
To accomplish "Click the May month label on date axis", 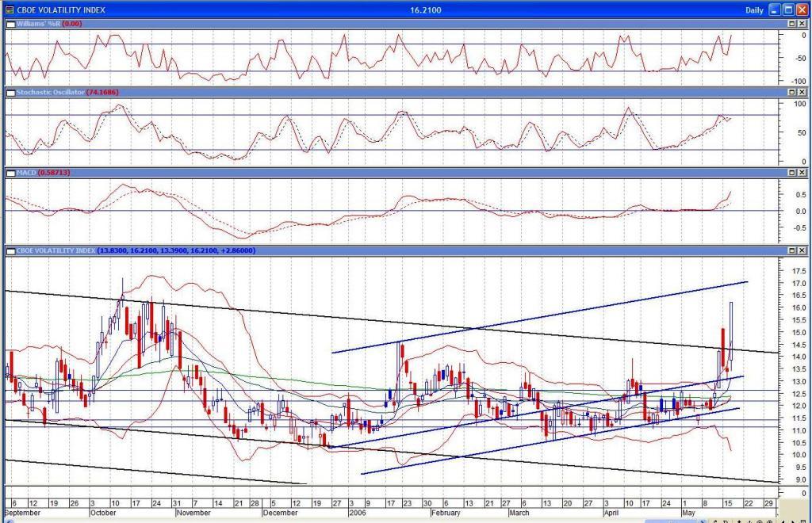I will 688,513.
